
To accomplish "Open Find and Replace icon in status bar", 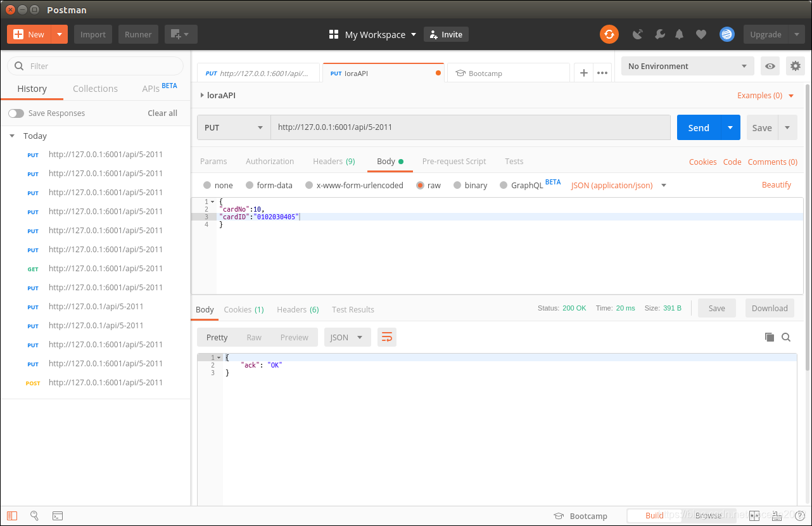I will coord(35,516).
